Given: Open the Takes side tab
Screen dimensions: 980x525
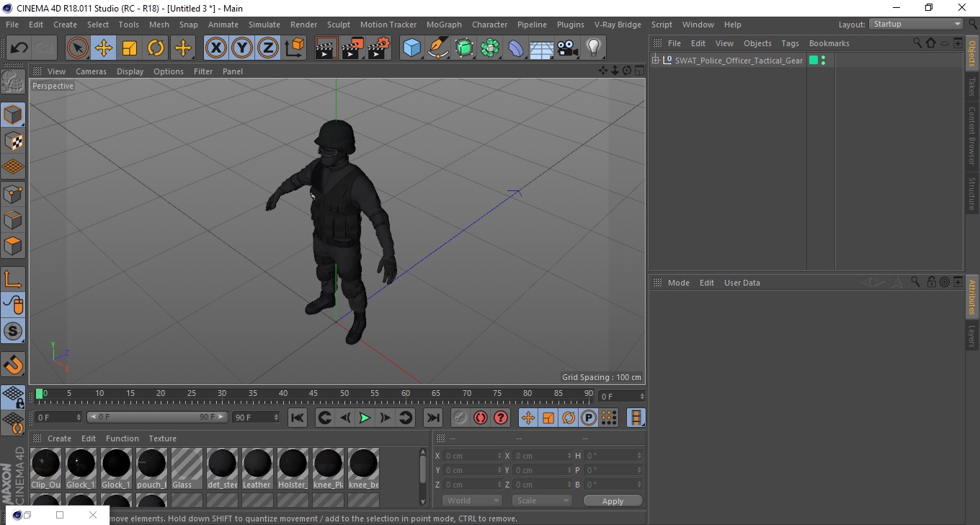Looking at the screenshot, I should tap(972, 86).
